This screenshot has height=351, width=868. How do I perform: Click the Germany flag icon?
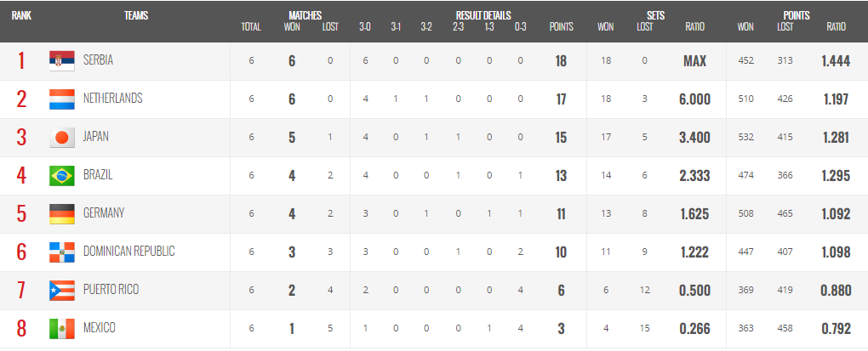pos(62,214)
